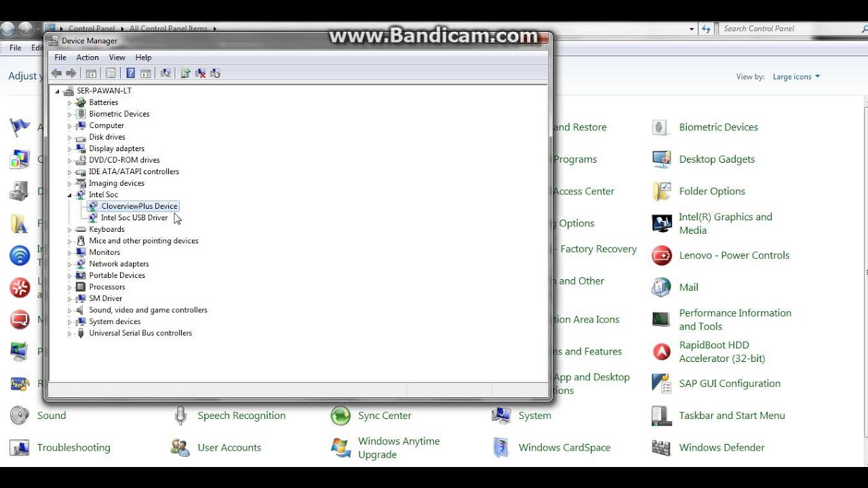The height and width of the screenshot is (488, 868).
Task: Click the refresh button beside the address bar
Action: click(706, 29)
